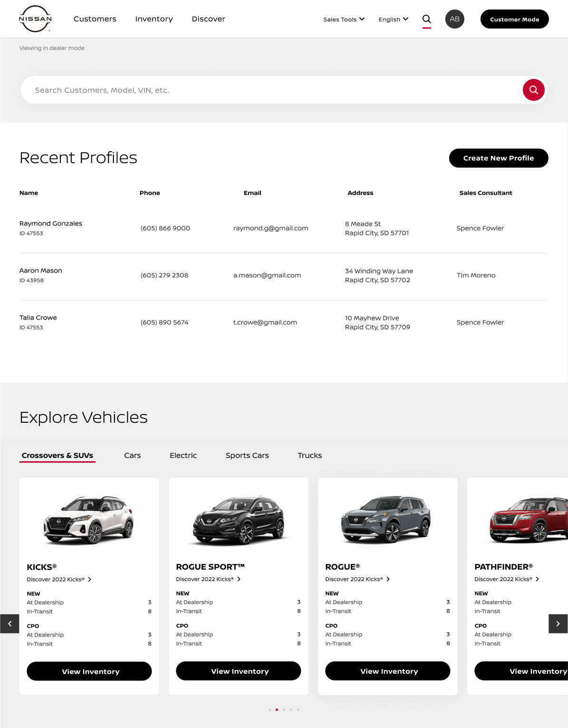The image size is (568, 728).
Task: Open the header search magnifier icon
Action: click(x=427, y=19)
